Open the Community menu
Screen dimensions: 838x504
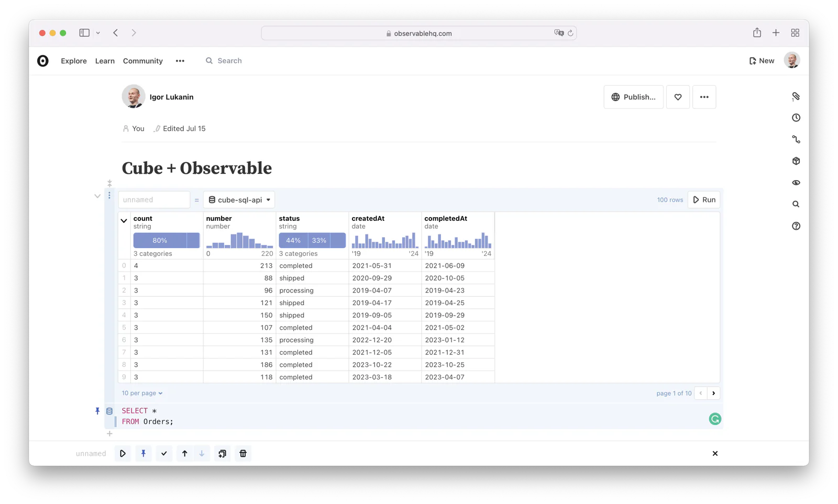tap(143, 61)
